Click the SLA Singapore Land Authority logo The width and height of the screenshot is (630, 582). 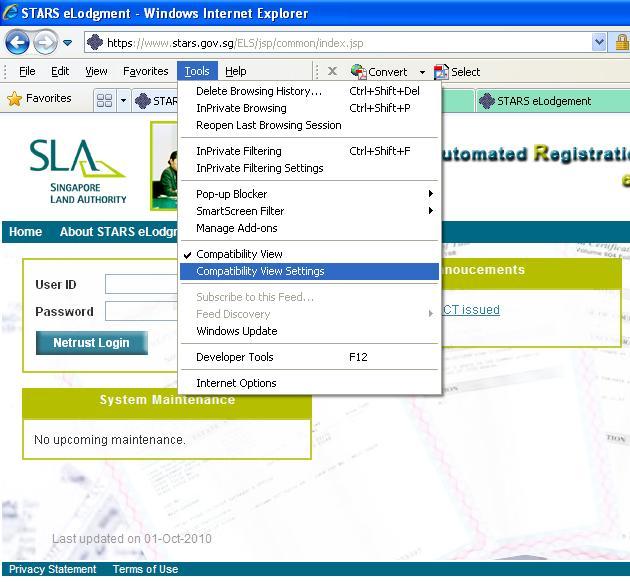click(78, 171)
